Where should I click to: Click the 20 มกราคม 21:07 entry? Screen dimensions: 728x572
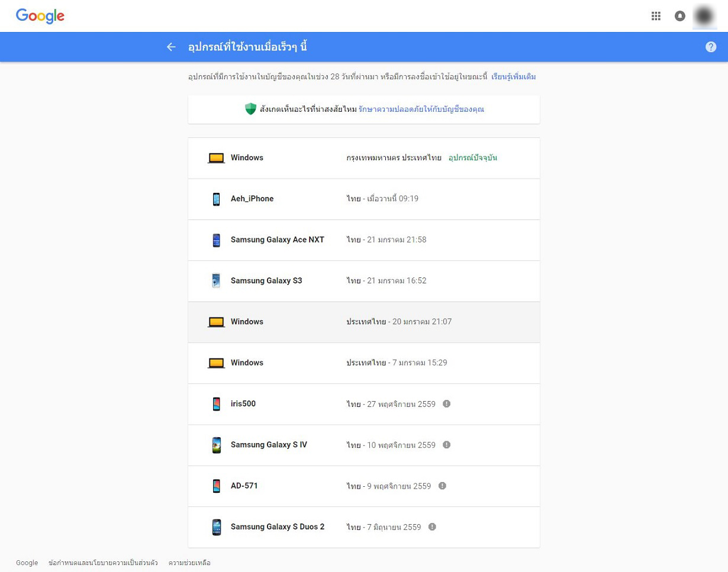[400, 322]
